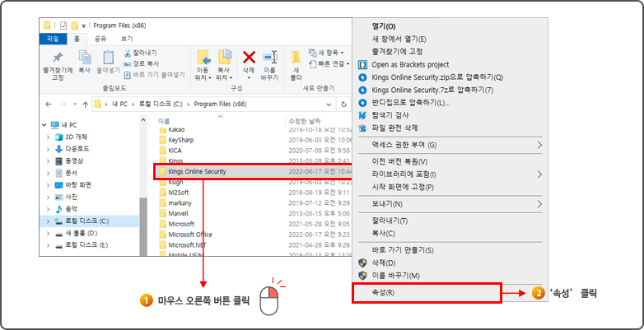Image resolution: width=644 pixels, height=330 pixels.
Task: Click the address bar path field
Action: pyautogui.click(x=213, y=104)
